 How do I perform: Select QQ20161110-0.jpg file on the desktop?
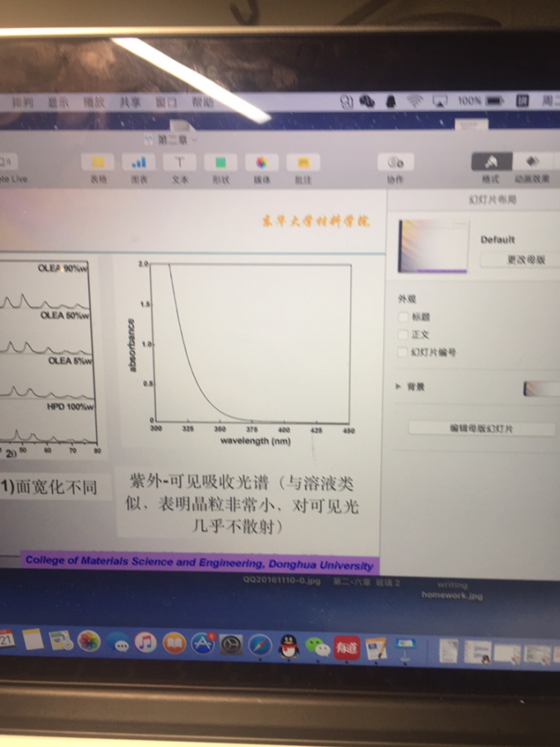(281, 581)
